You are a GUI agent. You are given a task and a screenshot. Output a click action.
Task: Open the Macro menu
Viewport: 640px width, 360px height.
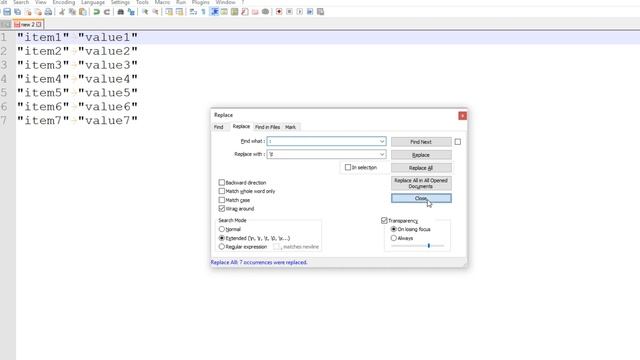point(162,2)
